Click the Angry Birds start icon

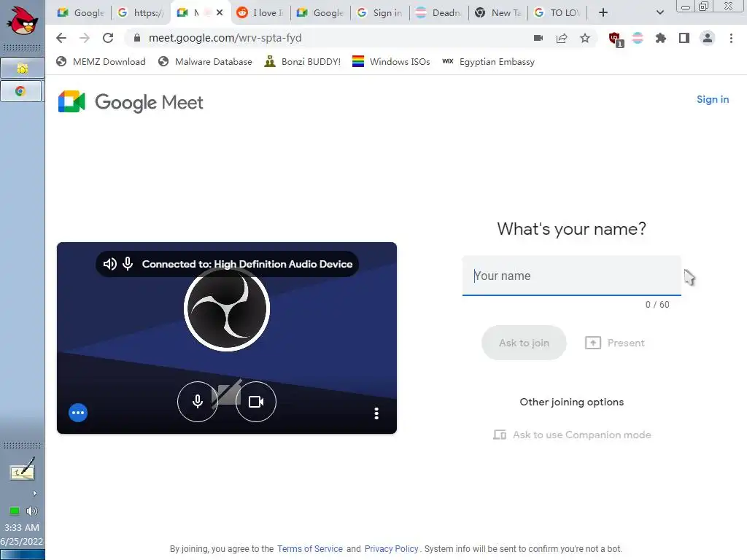(22, 21)
